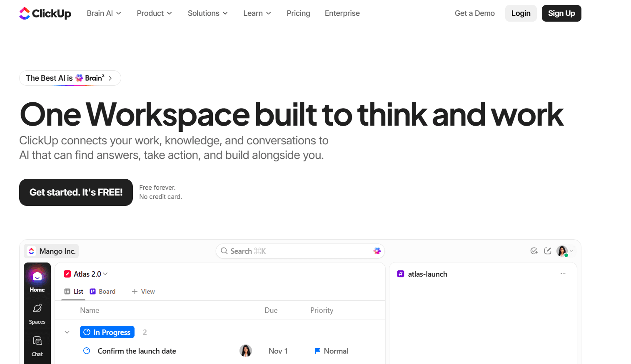631x364 pixels.
Task: Open the Confirm the launch date task
Action: click(137, 351)
